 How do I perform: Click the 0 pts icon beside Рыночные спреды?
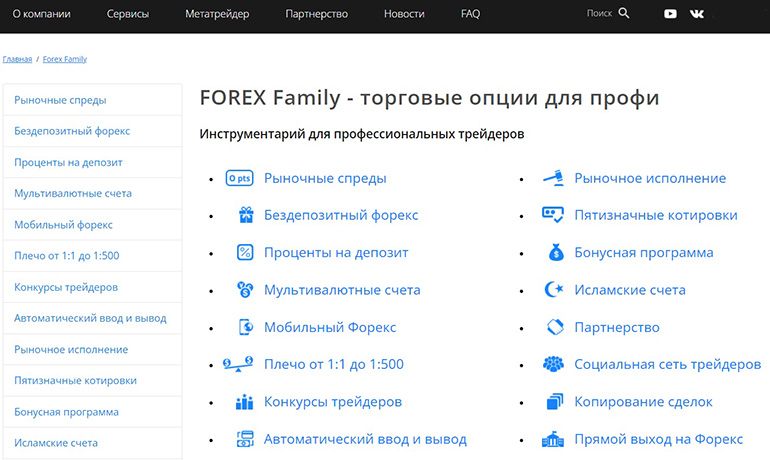click(x=240, y=178)
